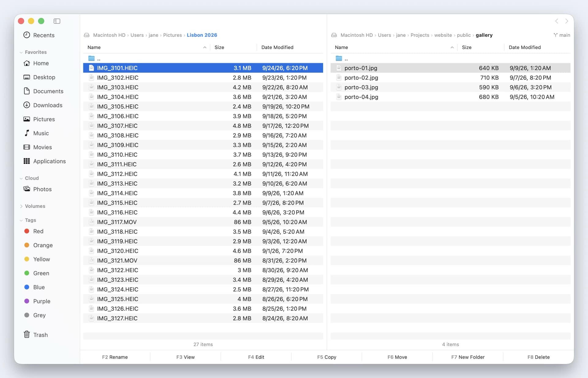Click F6 Move button
This screenshot has height=378, width=588.
point(397,357)
